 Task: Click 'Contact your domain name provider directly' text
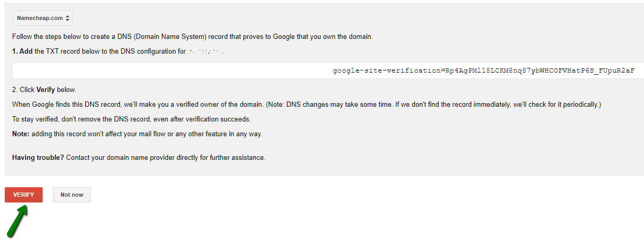click(165, 157)
